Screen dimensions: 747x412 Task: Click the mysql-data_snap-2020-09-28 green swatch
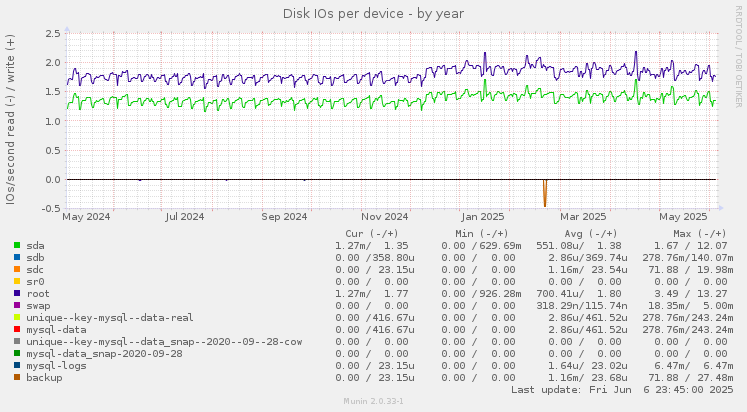click(17, 353)
